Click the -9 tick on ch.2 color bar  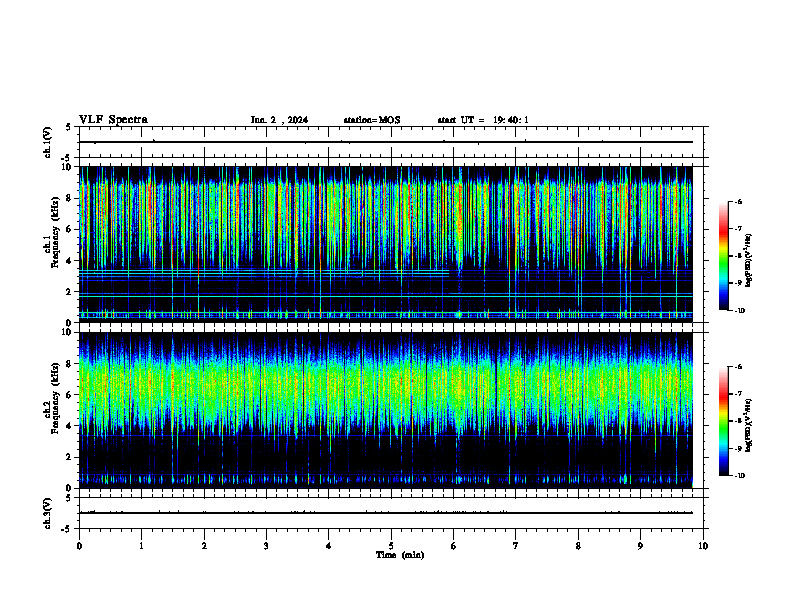[738, 448]
